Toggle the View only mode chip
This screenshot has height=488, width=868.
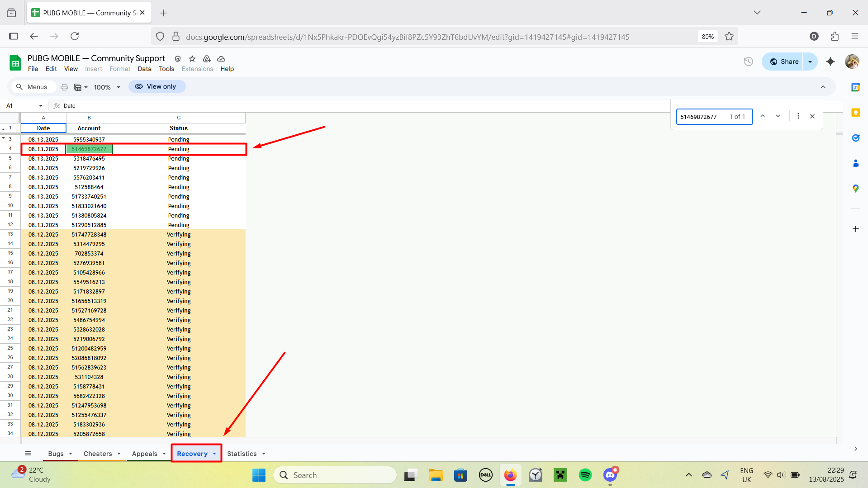(157, 86)
